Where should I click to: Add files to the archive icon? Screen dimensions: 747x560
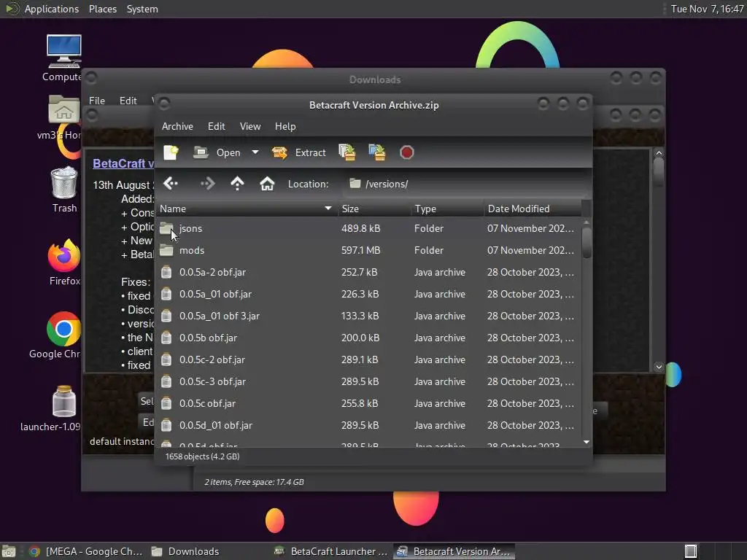[347, 152]
